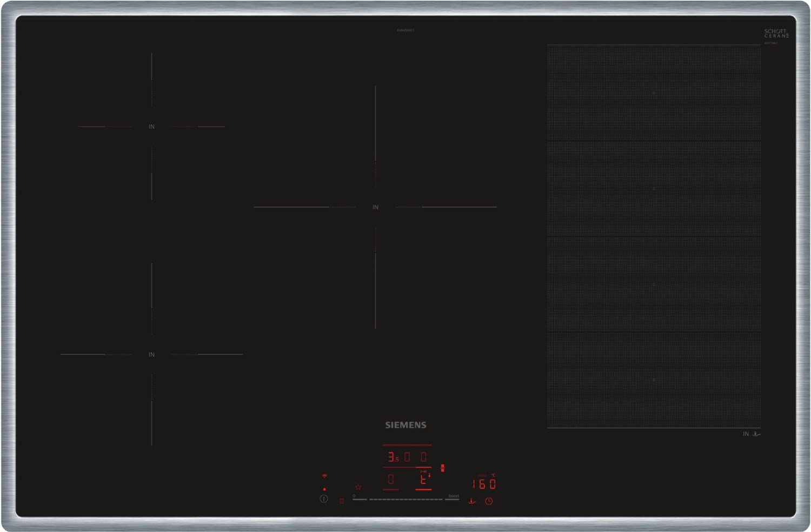Touch the lower-left zone 'IN' marker
The width and height of the screenshot is (811, 532).
pos(151,355)
